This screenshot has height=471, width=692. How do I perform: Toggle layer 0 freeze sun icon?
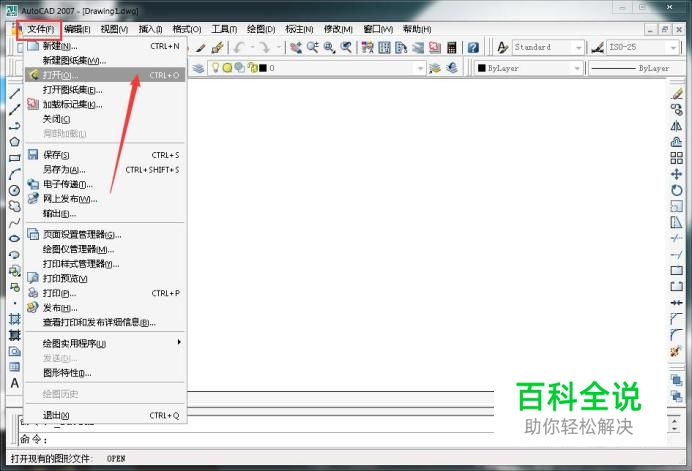tap(227, 68)
